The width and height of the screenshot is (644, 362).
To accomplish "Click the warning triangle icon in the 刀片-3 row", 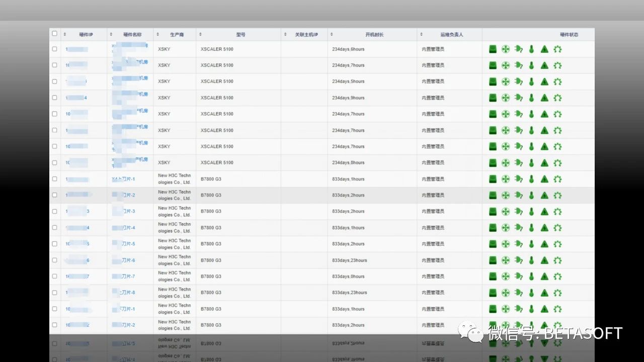I will coord(544,212).
